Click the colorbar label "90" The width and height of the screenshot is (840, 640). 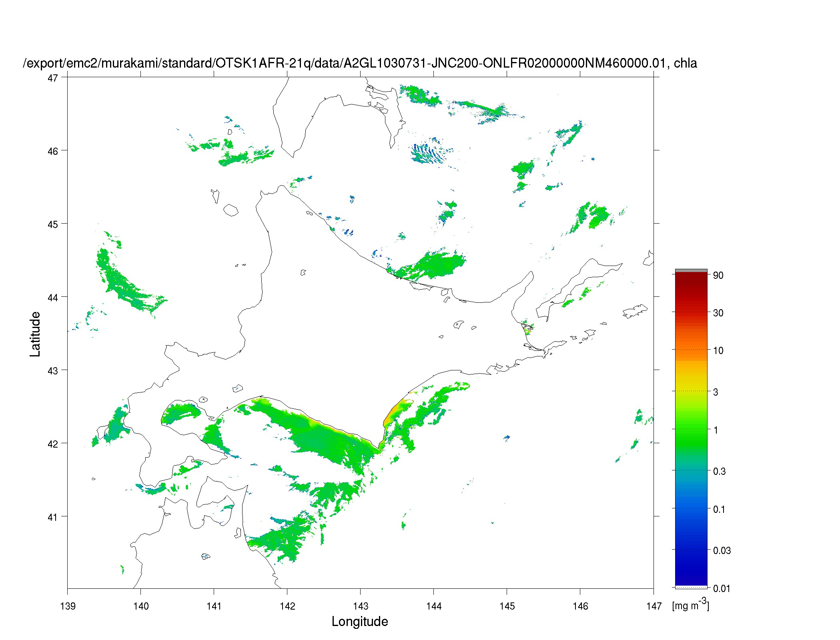click(x=718, y=275)
